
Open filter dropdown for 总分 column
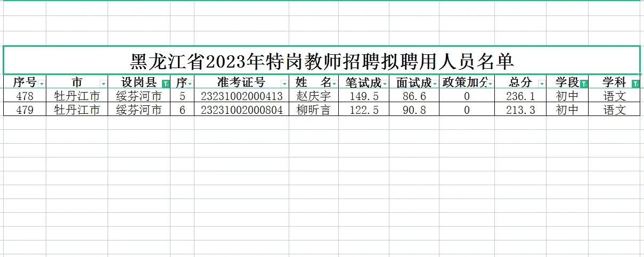coord(542,84)
